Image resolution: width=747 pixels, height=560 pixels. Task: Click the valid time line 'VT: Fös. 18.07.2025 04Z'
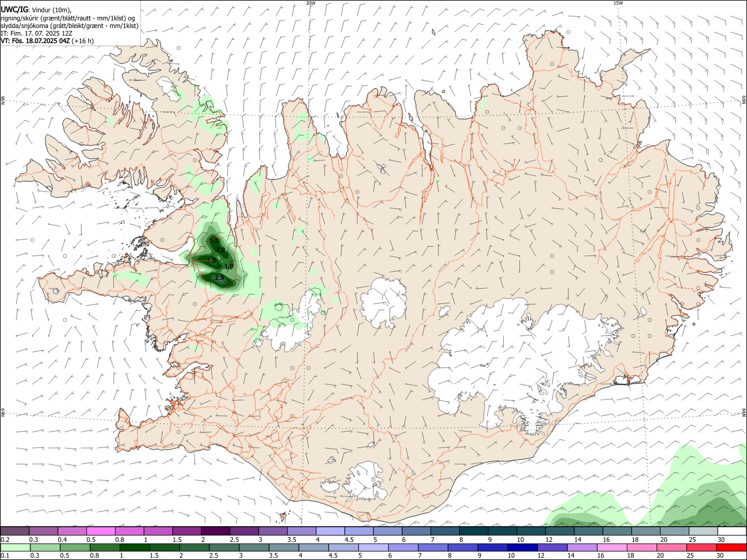tap(36, 41)
